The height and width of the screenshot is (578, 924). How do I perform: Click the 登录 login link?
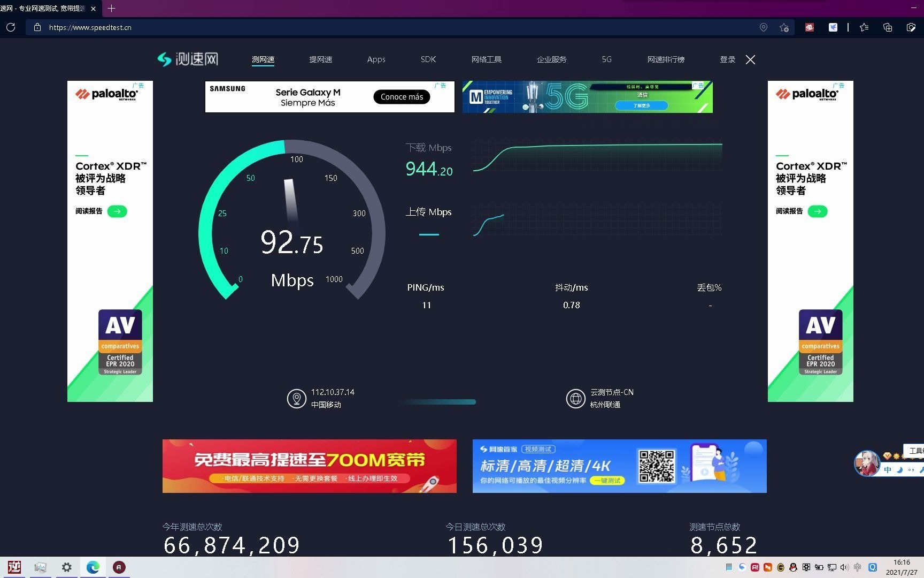(728, 59)
